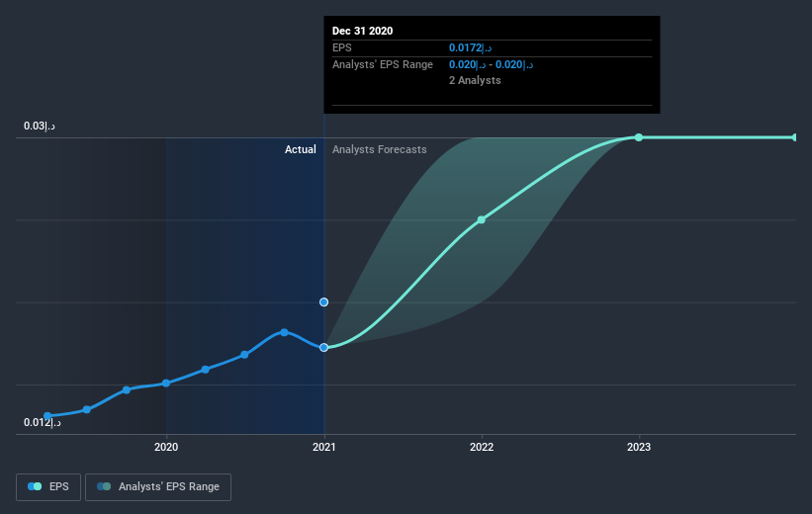The width and height of the screenshot is (812, 514).
Task: Click the highlighted EPS point at 2021
Action: tap(323, 347)
